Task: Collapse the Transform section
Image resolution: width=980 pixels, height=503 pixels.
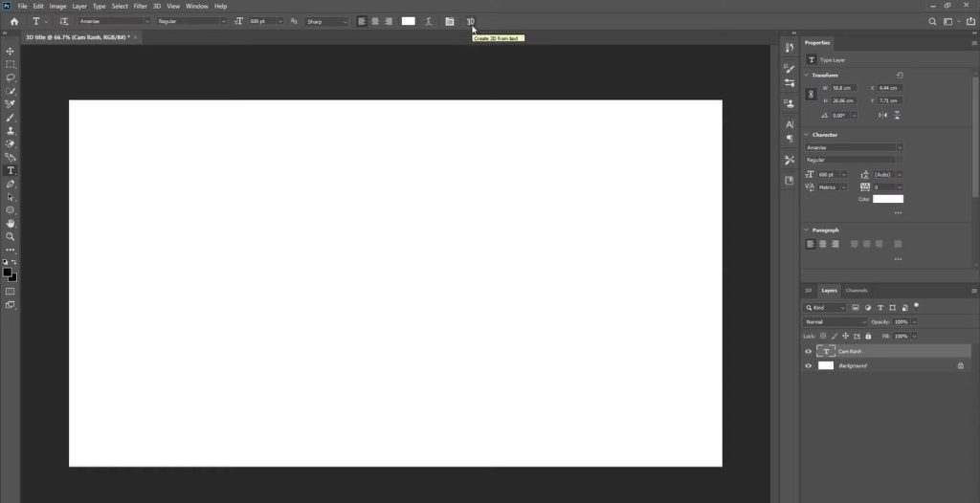Action: pos(806,75)
